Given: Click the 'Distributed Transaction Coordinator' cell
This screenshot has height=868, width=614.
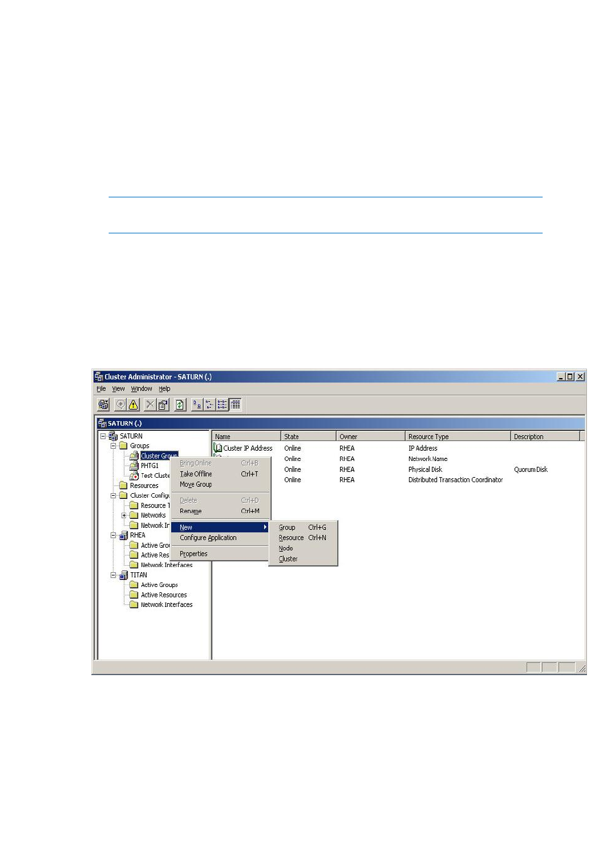Looking at the screenshot, I should point(455,480).
